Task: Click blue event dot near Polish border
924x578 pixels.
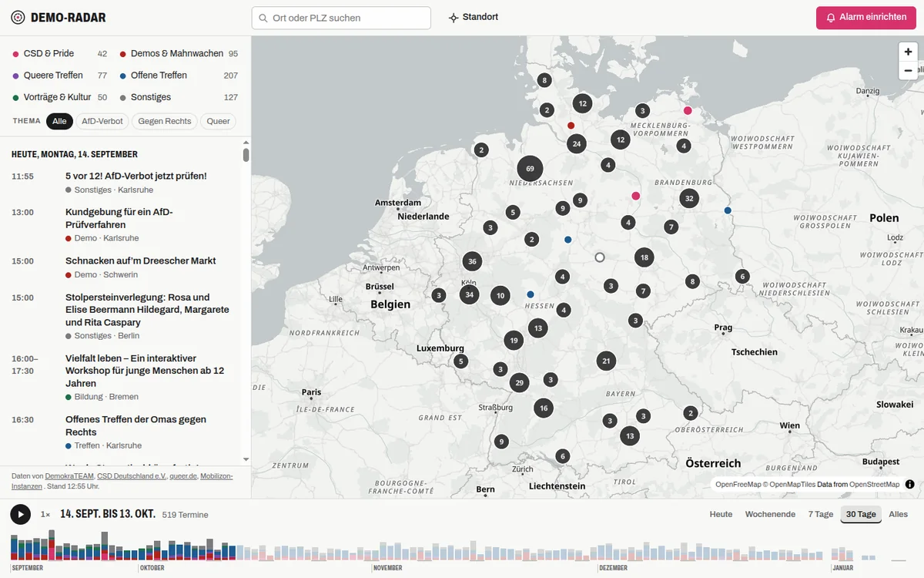Action: [x=728, y=210]
